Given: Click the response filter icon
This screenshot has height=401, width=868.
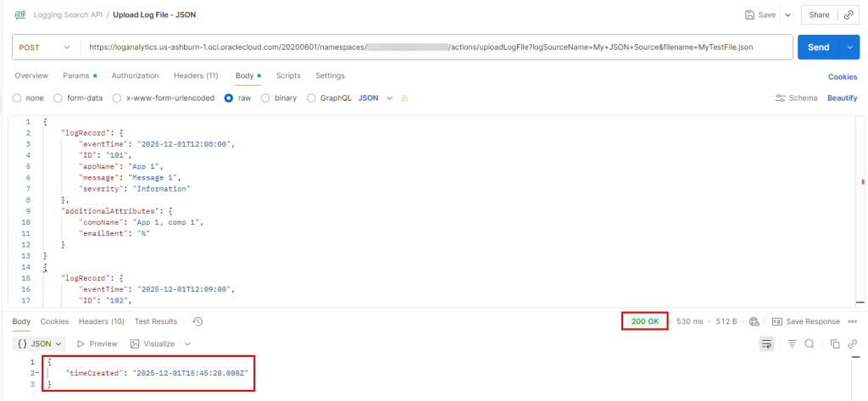Looking at the screenshot, I should 793,344.
